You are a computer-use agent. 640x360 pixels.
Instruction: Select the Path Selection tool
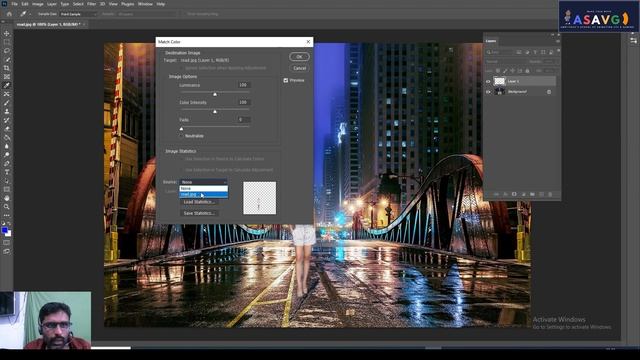7,180
